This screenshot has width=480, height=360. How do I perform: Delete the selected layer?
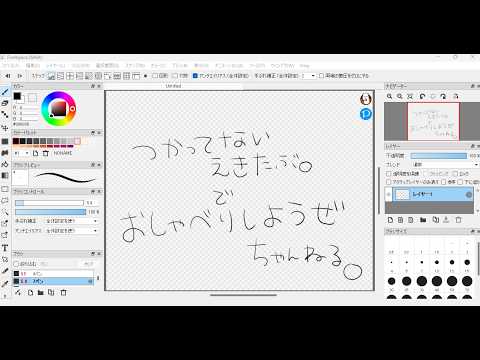coord(458,220)
